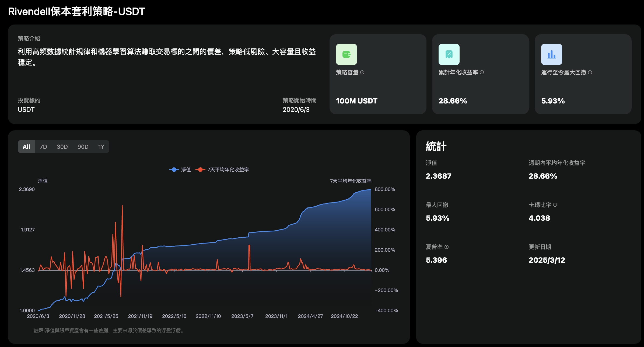Image resolution: width=644 pixels, height=347 pixels.
Task: Switch chart to 90D range
Action: coord(83,147)
